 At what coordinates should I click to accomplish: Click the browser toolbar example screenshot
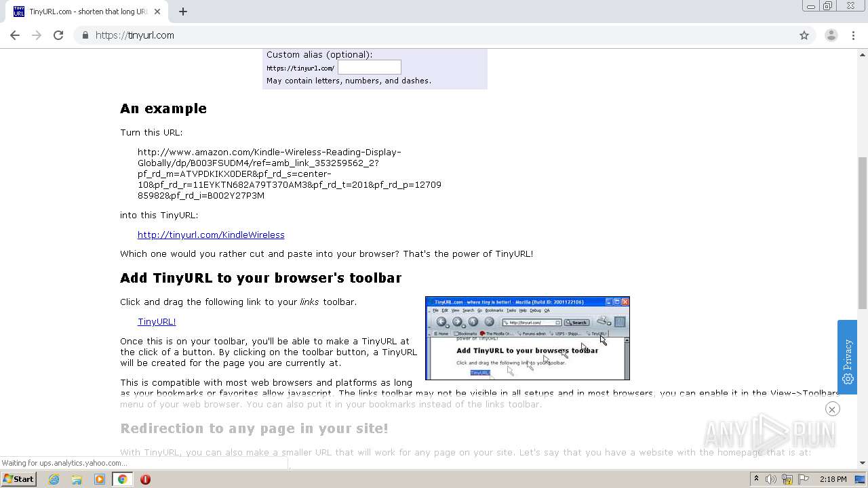tap(528, 338)
